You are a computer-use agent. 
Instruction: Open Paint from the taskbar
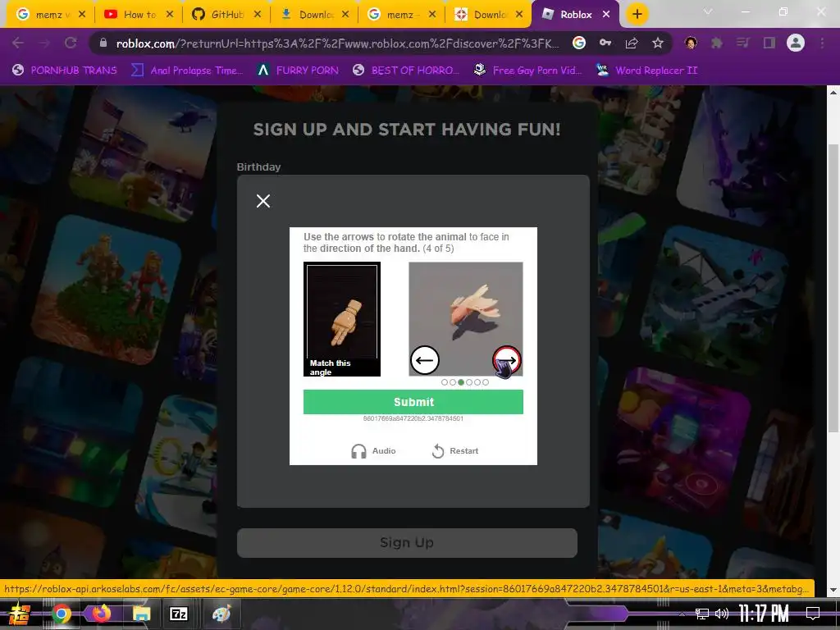[221, 614]
